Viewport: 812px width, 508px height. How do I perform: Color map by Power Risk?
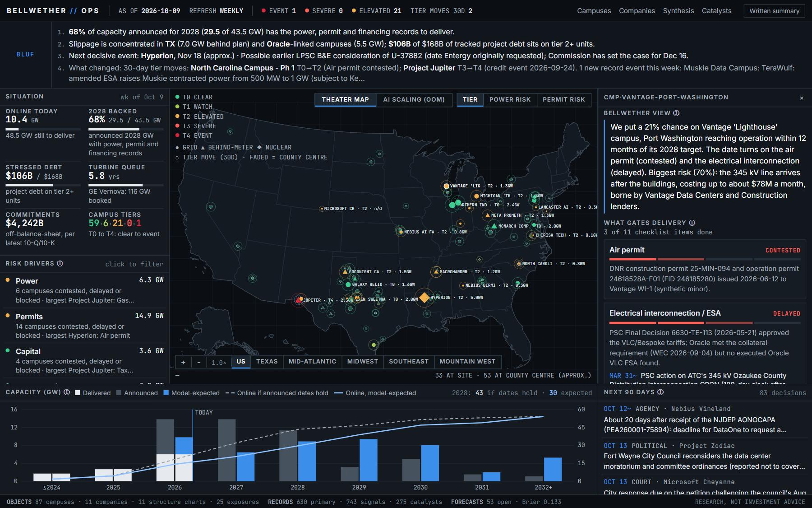(510, 99)
